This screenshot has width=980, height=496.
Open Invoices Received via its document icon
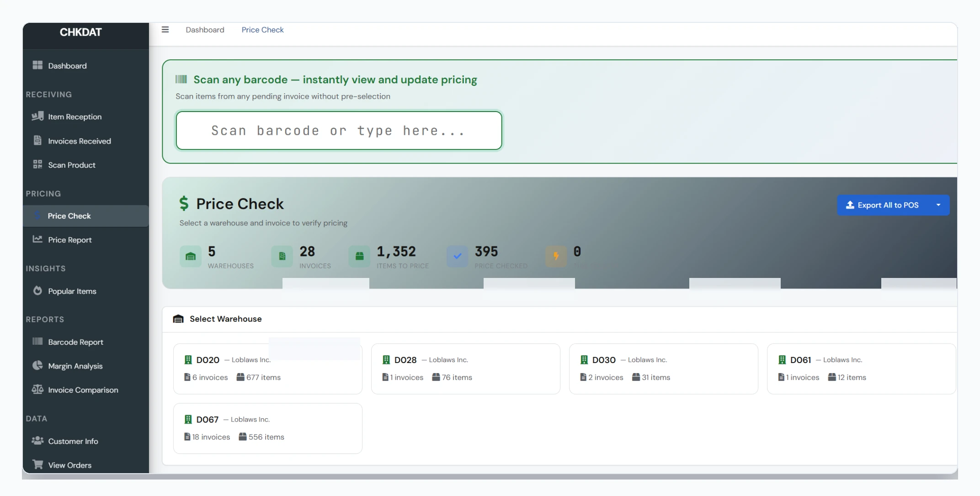tap(37, 140)
